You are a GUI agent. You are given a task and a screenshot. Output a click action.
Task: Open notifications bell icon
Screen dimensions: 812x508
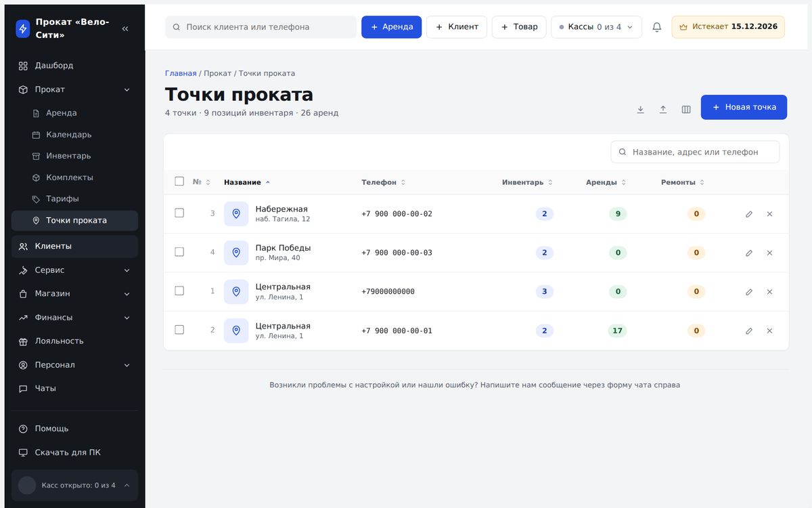coord(656,27)
